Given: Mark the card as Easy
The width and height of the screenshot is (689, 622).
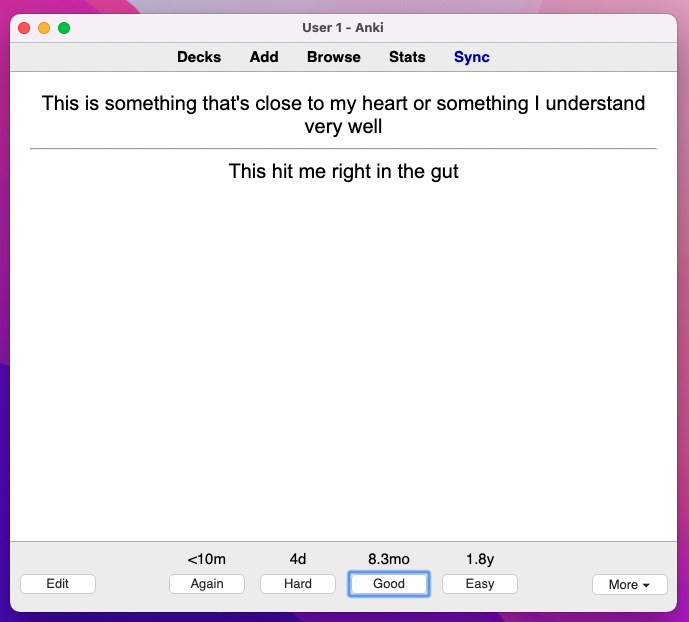Looking at the screenshot, I should point(480,584).
